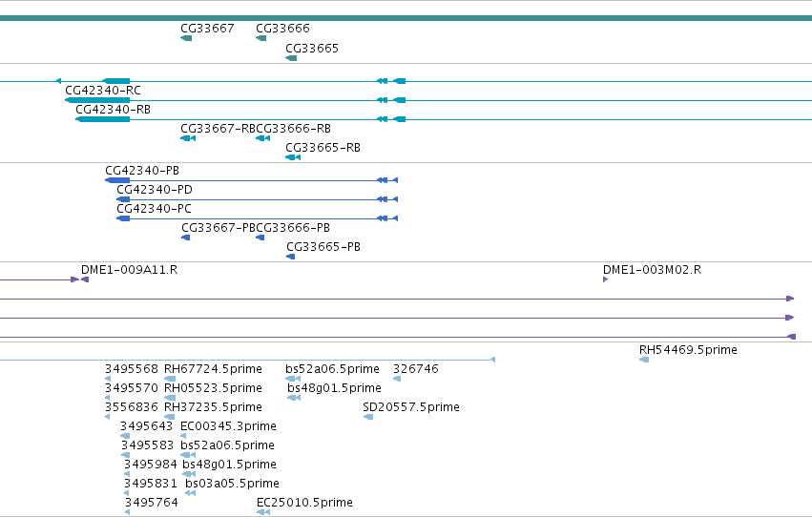Select the CG42340-PB protein feature block
Screen dimensions: 812x517
(x=117, y=180)
